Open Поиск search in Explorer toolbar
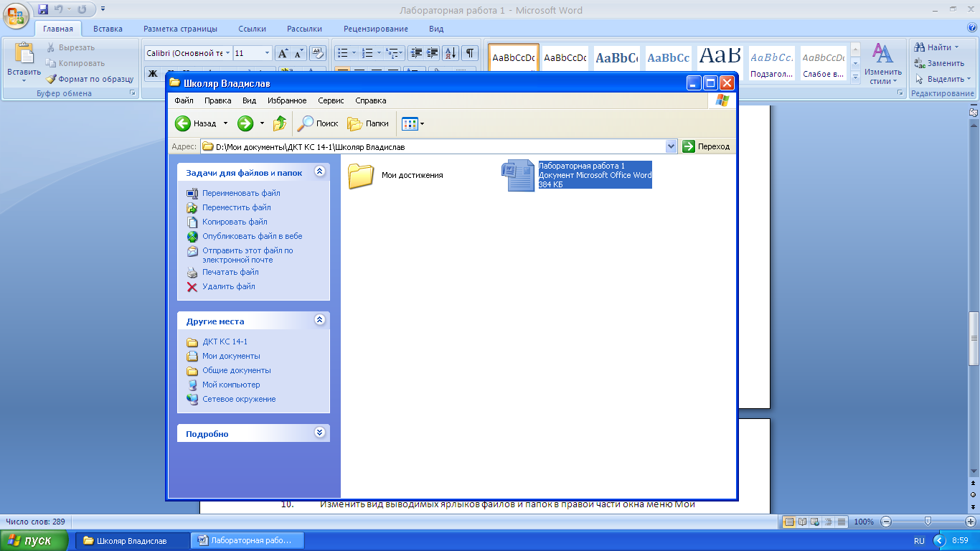 [318, 123]
